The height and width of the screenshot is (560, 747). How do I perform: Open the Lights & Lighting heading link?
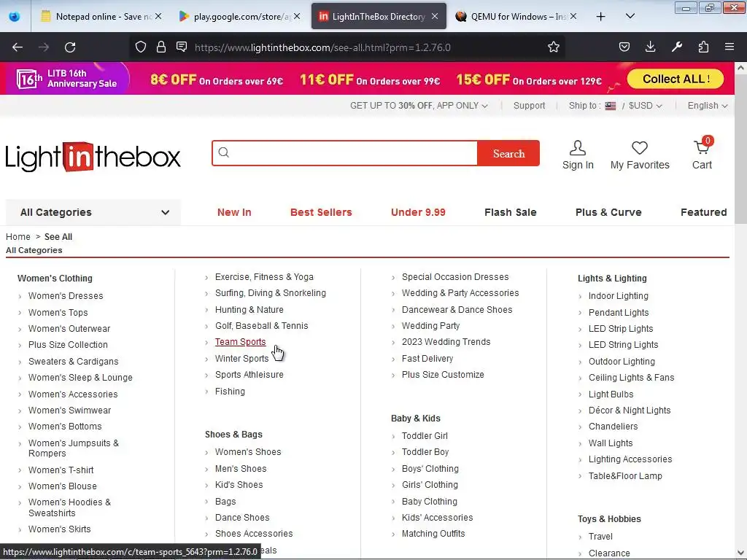tap(612, 278)
